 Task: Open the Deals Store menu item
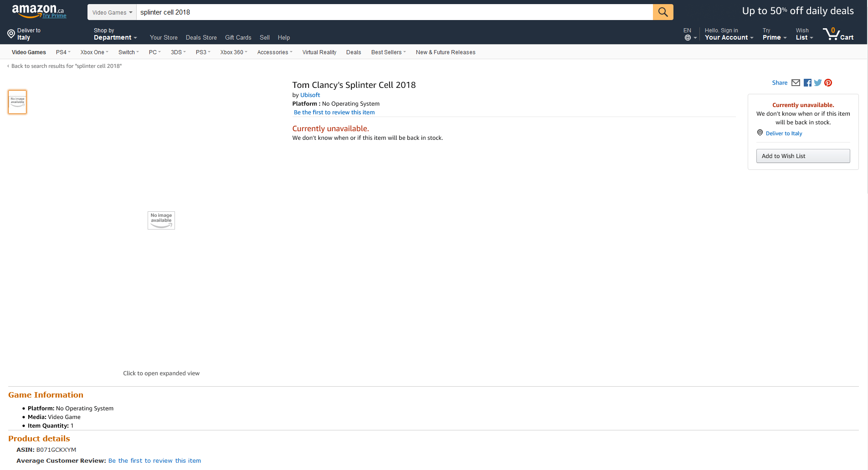pos(201,38)
